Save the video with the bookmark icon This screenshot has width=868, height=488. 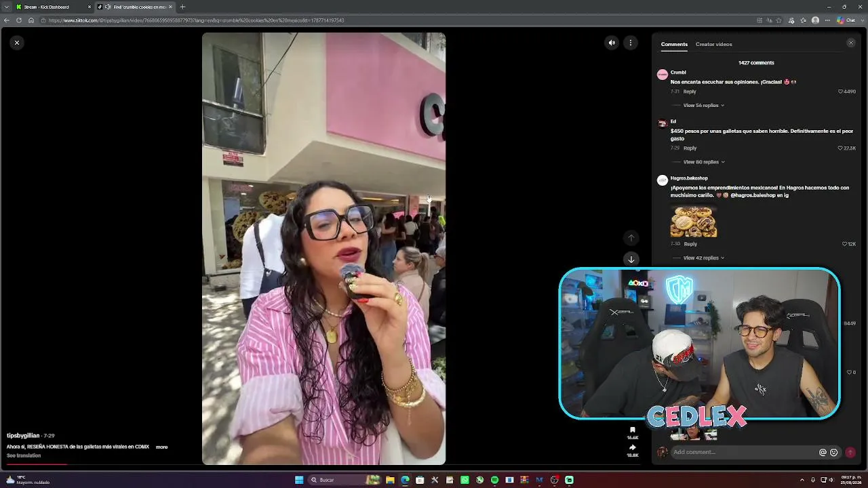(633, 430)
